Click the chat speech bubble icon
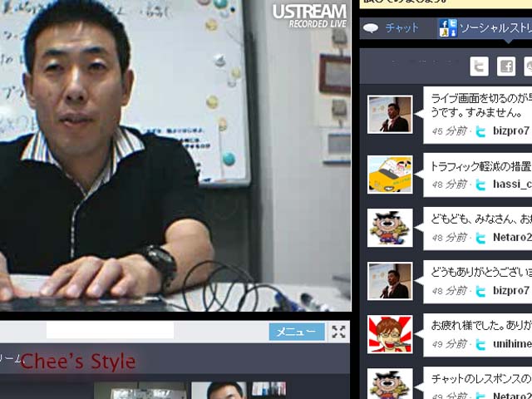 click(371, 27)
